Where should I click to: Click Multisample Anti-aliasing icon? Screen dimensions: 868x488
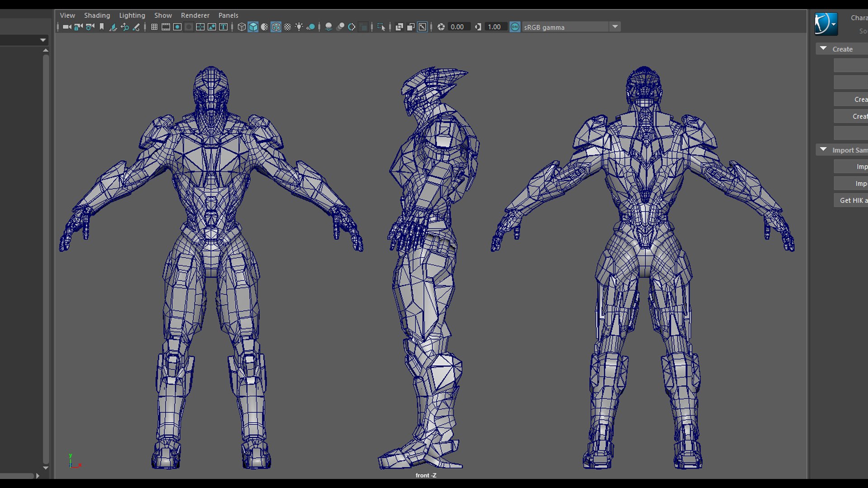(x=352, y=27)
